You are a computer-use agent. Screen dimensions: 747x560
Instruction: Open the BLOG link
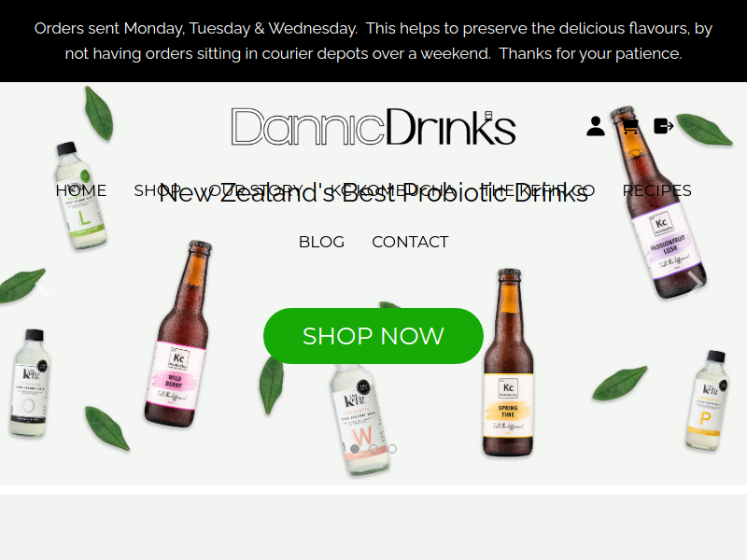click(321, 242)
